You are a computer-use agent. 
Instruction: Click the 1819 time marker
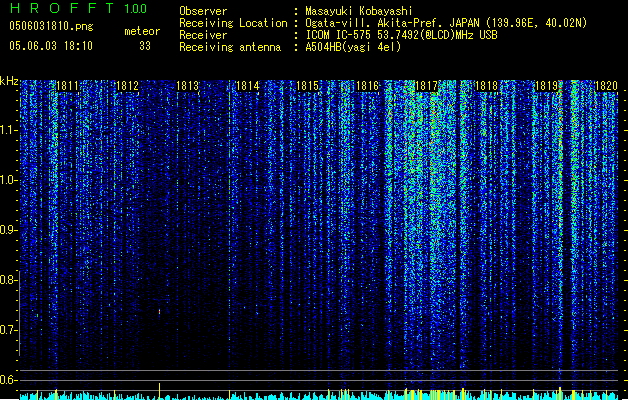(x=547, y=86)
